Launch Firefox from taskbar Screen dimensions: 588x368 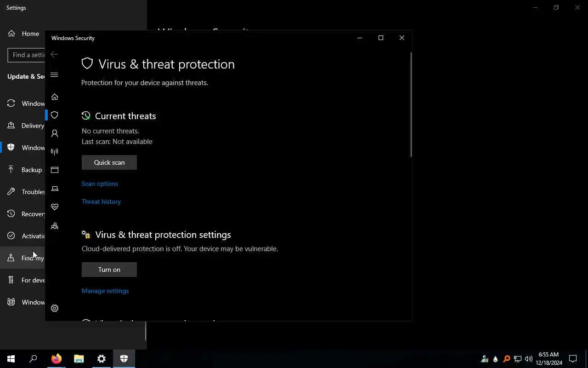56,359
